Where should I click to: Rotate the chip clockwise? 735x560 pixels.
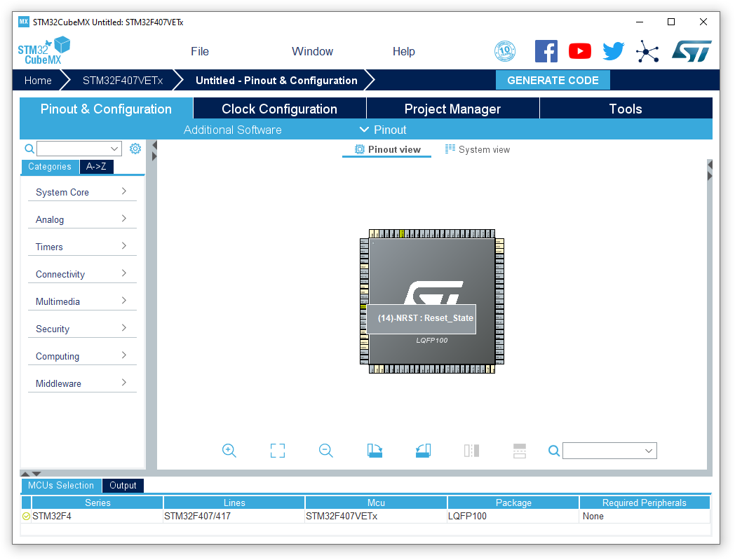click(375, 451)
